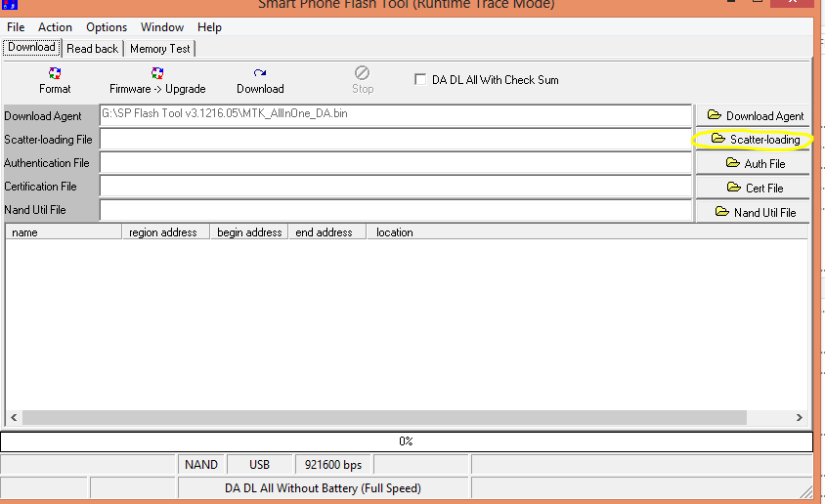Click the Nand Util File input field
The image size is (825, 504).
click(x=396, y=210)
